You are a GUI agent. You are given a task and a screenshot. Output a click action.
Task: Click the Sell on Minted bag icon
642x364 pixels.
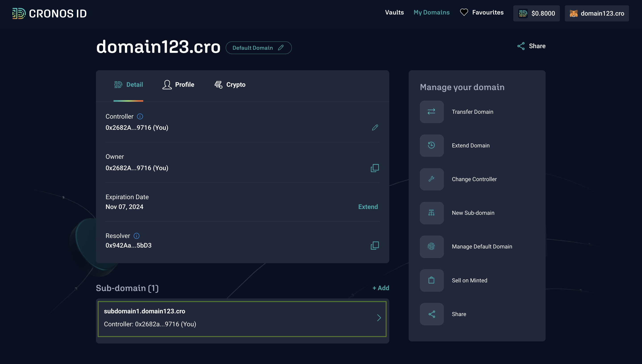[x=431, y=280]
